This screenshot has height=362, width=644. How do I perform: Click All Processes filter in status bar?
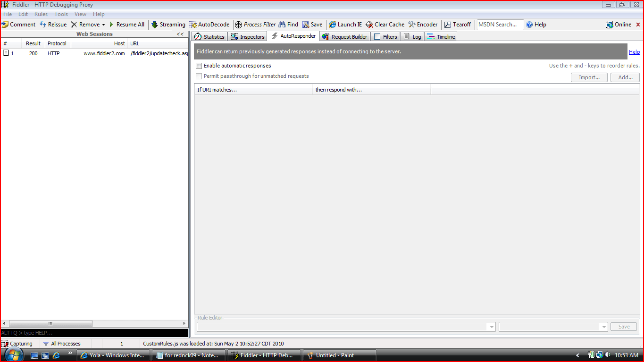62,344
